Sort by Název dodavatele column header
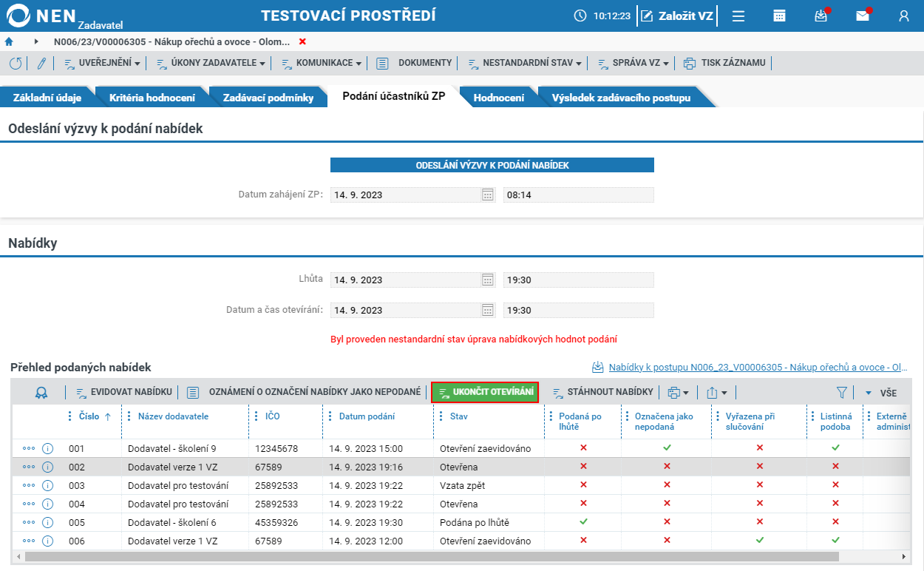This screenshot has width=924, height=571. click(x=173, y=416)
